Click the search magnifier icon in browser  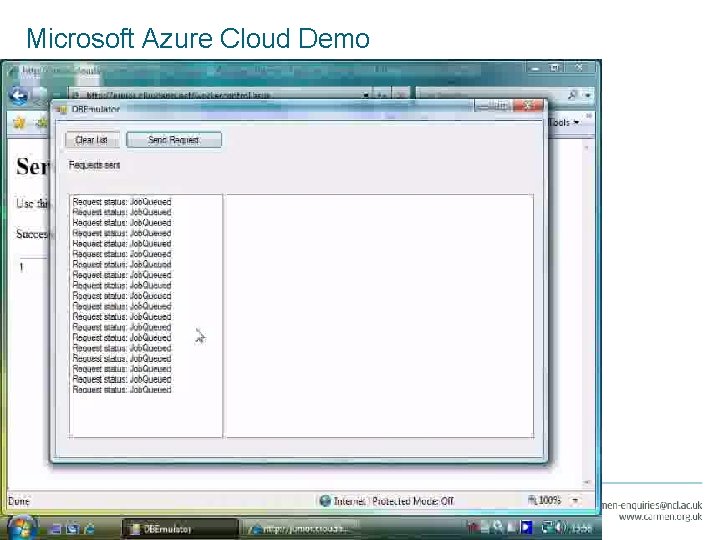pos(572,95)
